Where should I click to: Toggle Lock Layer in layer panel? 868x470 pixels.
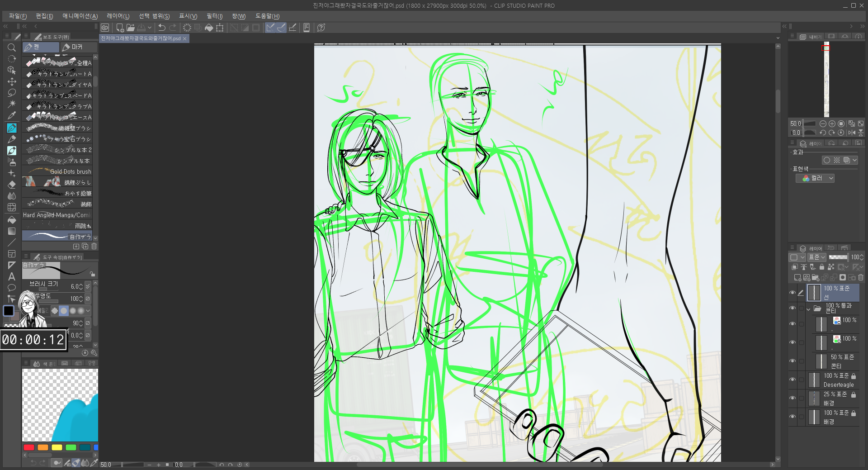pos(821,267)
